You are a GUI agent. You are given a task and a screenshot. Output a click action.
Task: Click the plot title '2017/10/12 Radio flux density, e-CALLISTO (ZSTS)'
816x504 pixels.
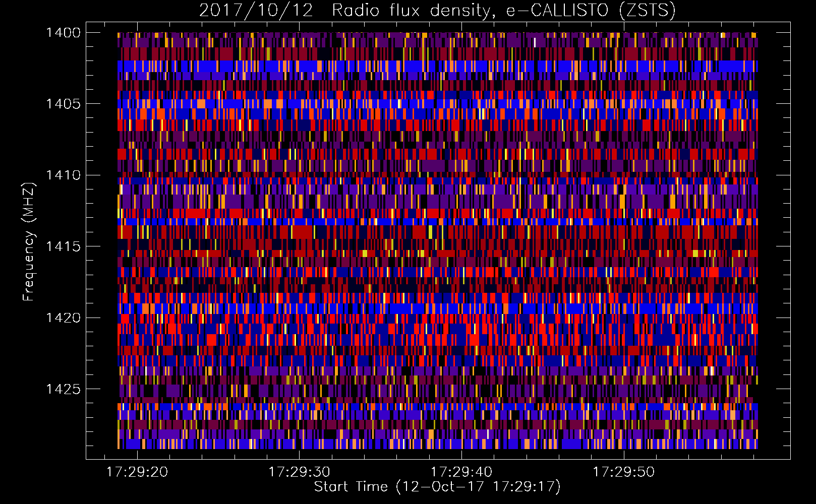437,10
